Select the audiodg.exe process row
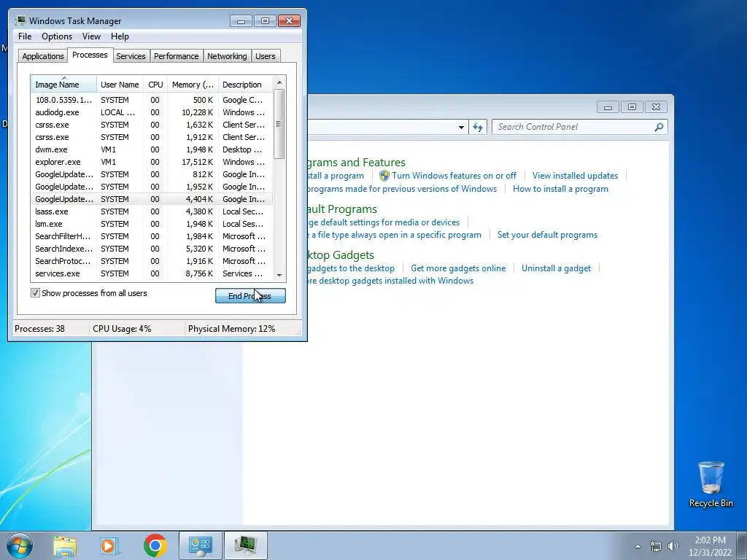The width and height of the screenshot is (747, 560). pos(152,112)
